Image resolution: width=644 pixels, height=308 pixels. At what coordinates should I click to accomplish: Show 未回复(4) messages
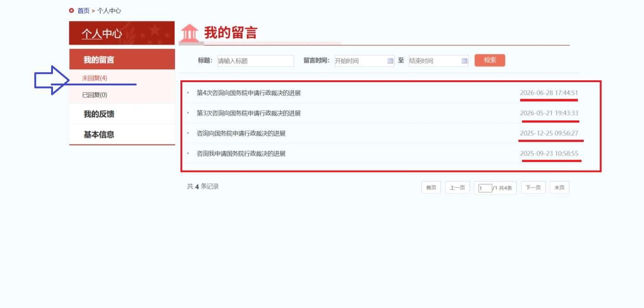95,78
